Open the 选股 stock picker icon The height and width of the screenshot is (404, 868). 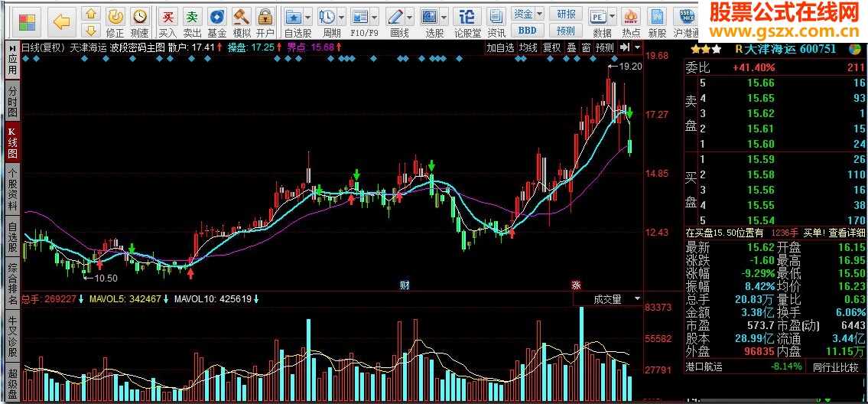tap(429, 15)
